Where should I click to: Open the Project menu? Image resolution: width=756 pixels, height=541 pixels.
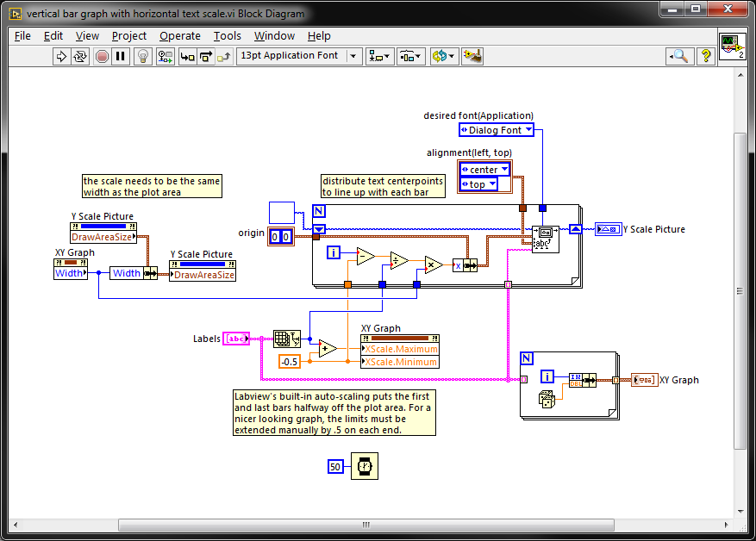[128, 36]
